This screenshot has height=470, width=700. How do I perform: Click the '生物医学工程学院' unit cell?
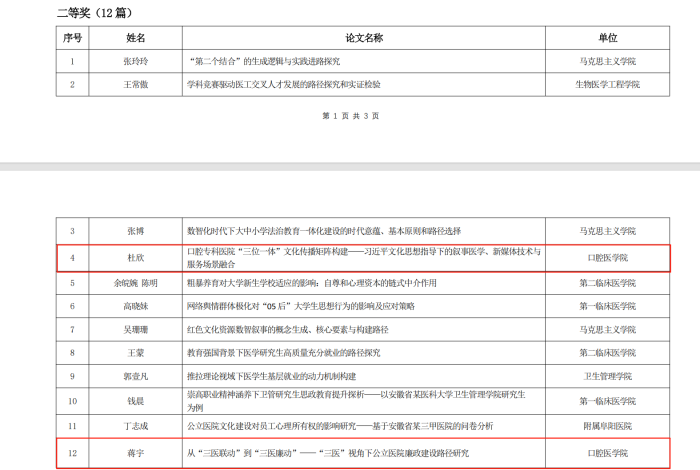(x=607, y=84)
